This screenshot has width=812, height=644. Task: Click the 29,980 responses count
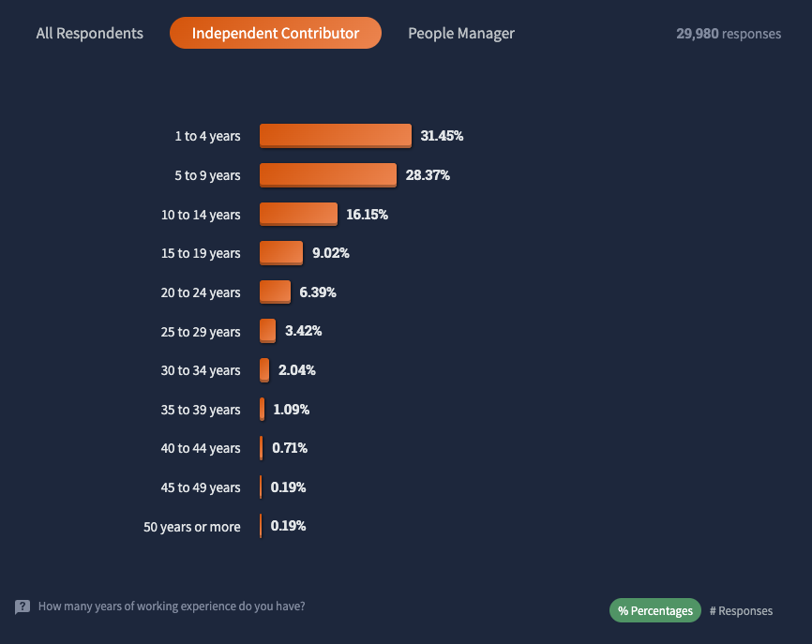729,34
